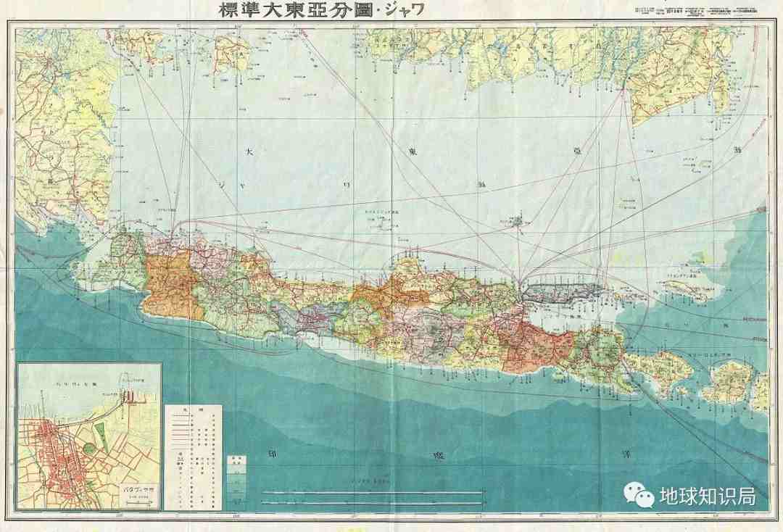Click the WeChat logo in the watermark
Image resolution: width=783 pixels, height=532 pixels.
[638, 496]
